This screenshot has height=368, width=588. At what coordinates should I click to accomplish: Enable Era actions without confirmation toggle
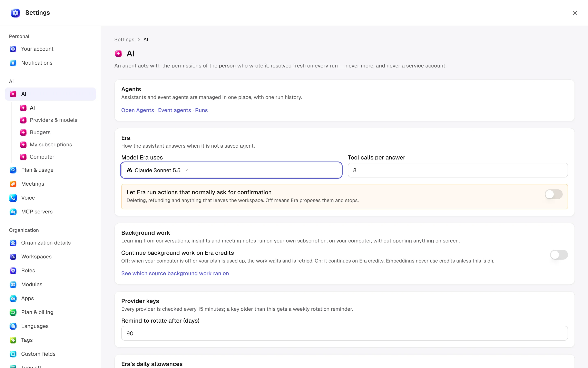[553, 194]
